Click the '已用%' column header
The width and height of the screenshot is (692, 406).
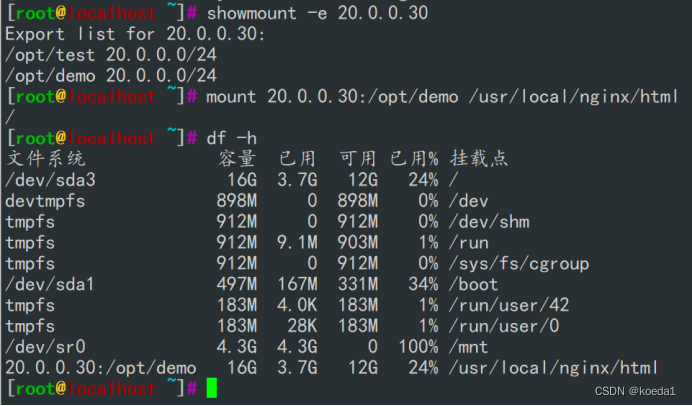(414, 158)
